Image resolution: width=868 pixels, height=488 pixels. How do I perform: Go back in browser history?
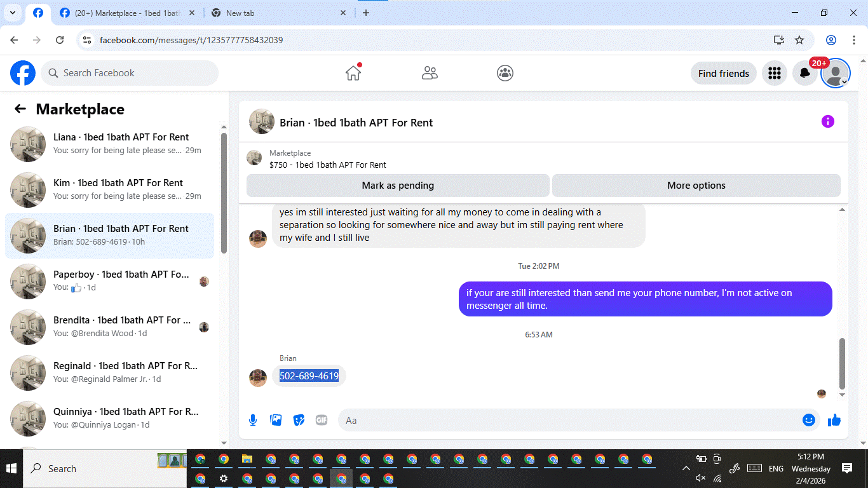[x=14, y=40]
